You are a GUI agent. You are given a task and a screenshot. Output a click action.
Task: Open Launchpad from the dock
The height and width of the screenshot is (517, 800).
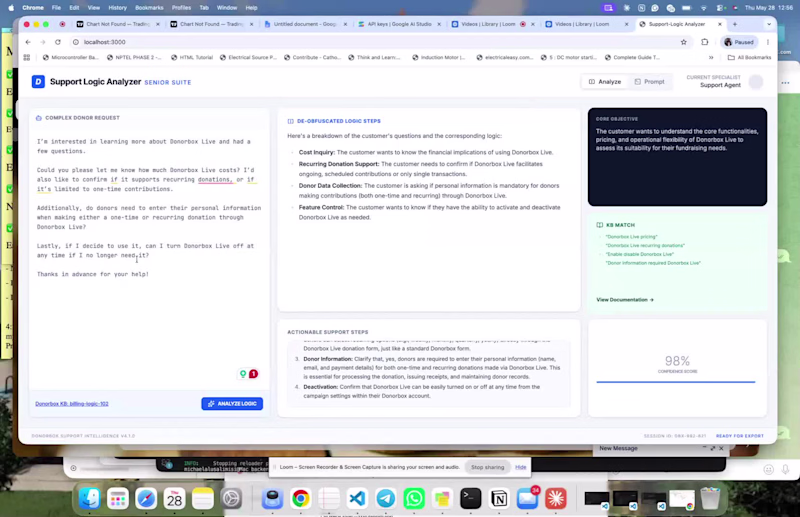point(118,498)
